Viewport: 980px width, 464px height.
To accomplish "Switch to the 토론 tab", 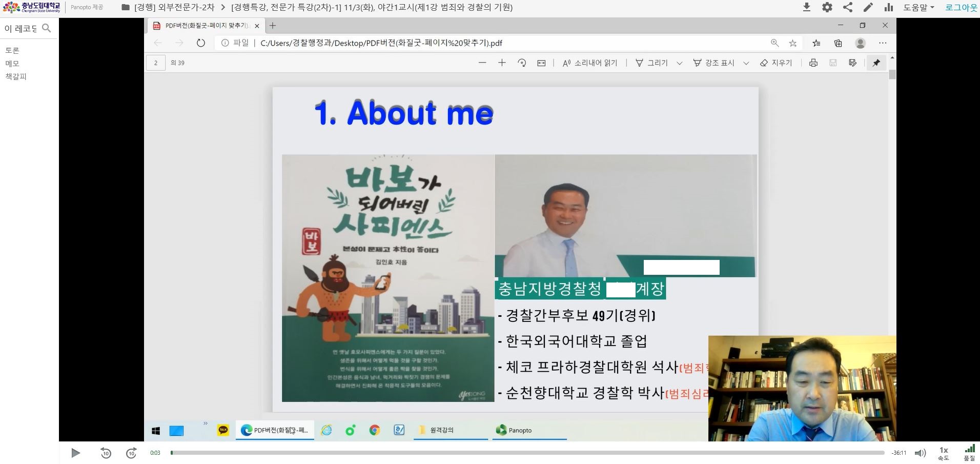I will 12,50.
